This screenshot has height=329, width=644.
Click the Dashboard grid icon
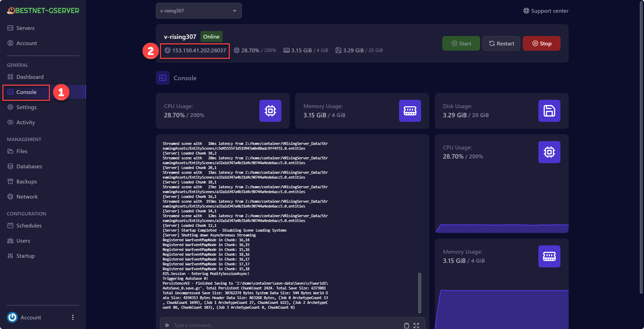pos(10,77)
